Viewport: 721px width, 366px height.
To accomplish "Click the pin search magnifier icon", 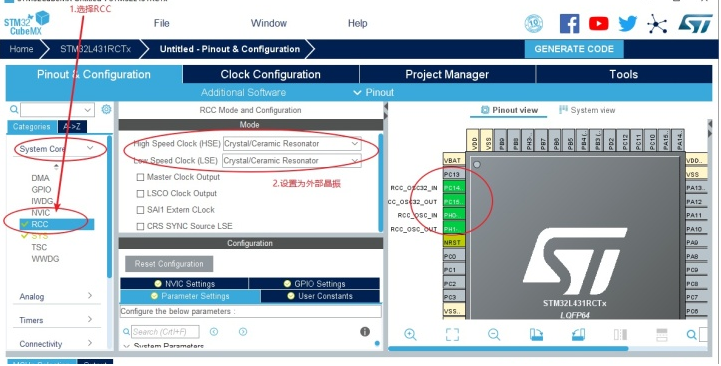I will pyautogui.click(x=692, y=335).
